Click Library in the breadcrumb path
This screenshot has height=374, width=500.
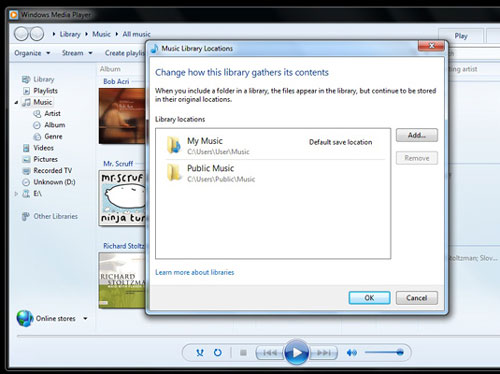coord(70,34)
